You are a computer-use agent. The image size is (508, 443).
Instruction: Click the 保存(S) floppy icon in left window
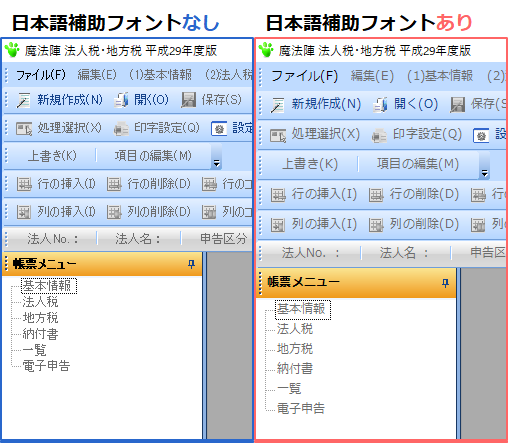click(x=188, y=100)
